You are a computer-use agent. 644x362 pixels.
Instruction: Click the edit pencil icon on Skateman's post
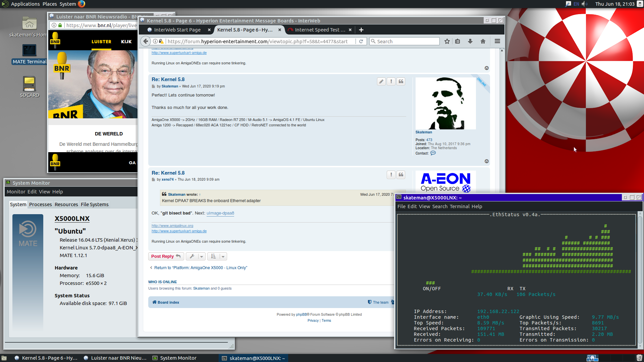381,81
